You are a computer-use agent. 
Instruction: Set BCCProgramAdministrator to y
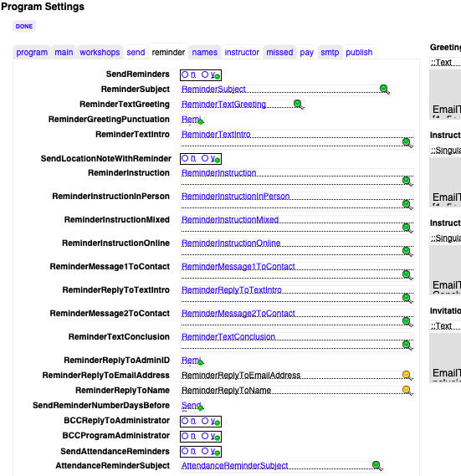pos(205,436)
